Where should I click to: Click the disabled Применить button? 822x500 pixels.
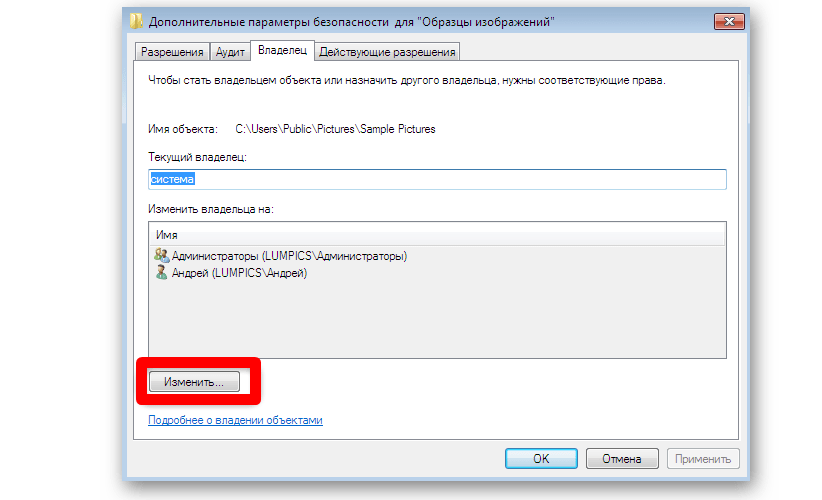[x=703, y=459]
